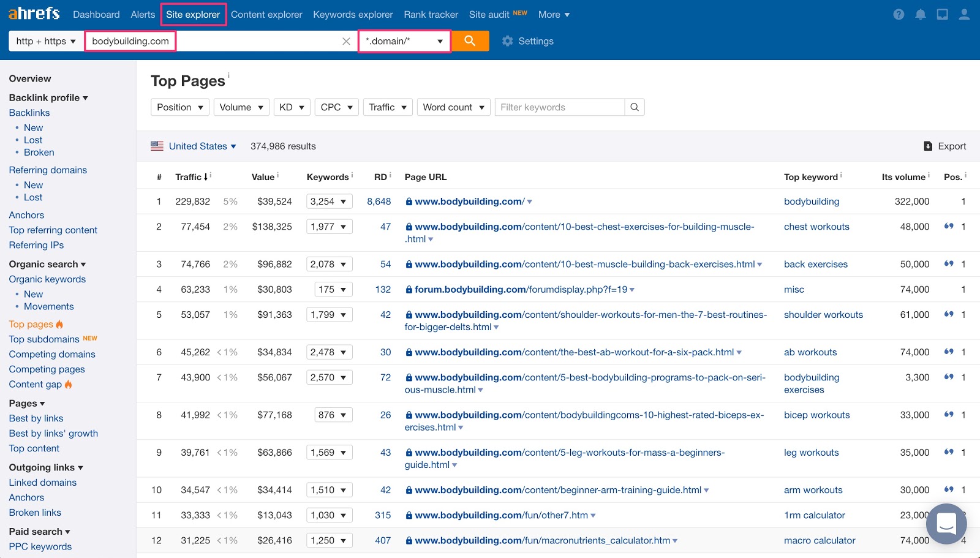Viewport: 980px width, 558px height.
Task: Click the orange search magnifier button
Action: point(470,41)
